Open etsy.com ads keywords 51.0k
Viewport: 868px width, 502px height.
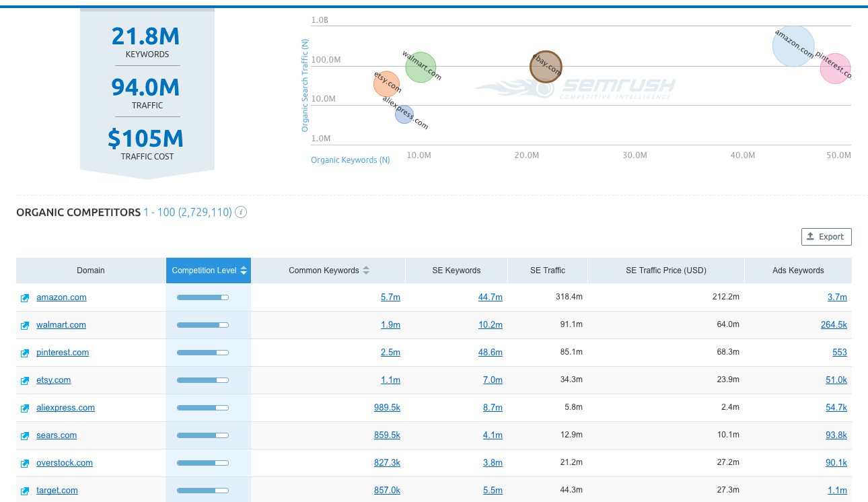click(836, 380)
